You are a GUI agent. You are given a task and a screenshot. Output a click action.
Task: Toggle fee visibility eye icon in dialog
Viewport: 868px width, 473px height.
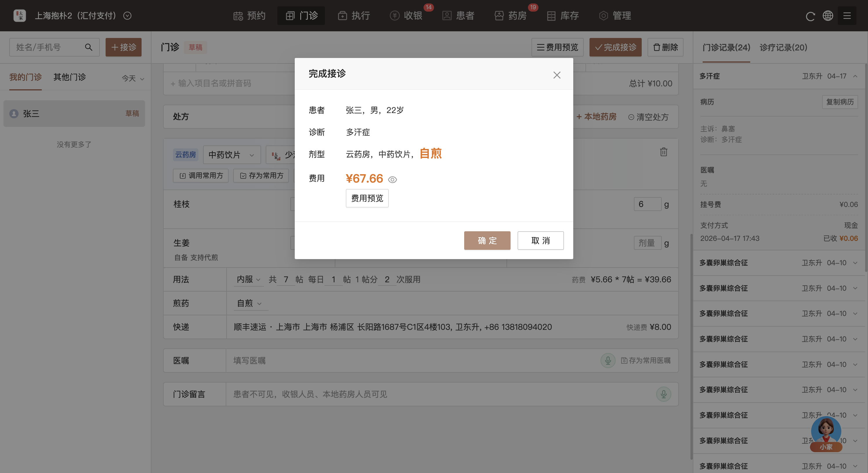coord(392,180)
